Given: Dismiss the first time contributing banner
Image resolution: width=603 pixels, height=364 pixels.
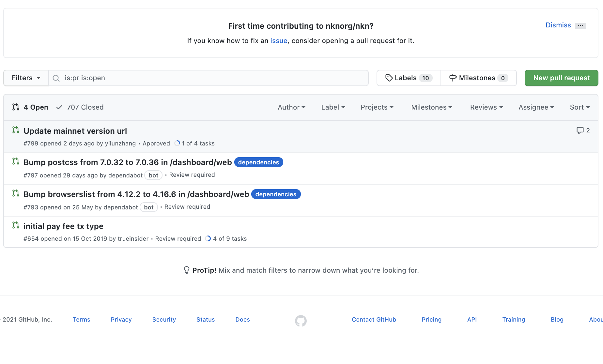Looking at the screenshot, I should coord(558,25).
